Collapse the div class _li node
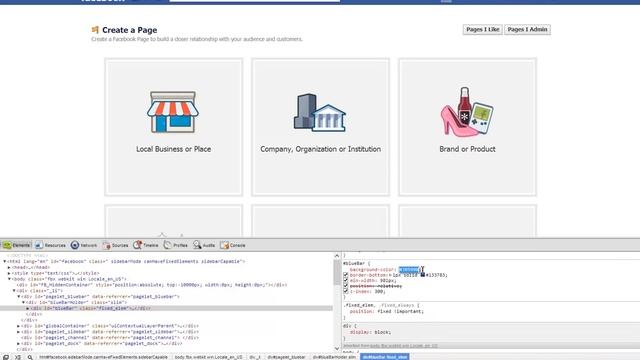Image resolution: width=640 pixels, height=360 pixels. pos(14,291)
